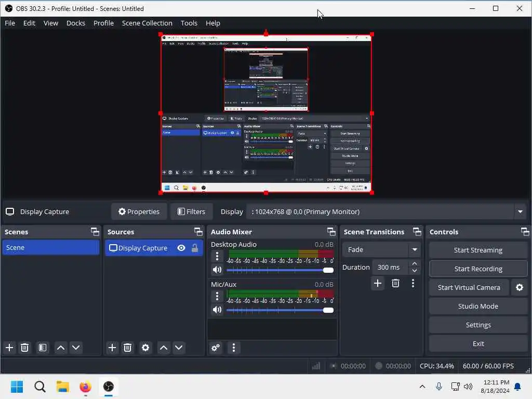Screen dimensions: 532x399
Task: Toggle Display Capture lock icon
Action: pyautogui.click(x=195, y=248)
